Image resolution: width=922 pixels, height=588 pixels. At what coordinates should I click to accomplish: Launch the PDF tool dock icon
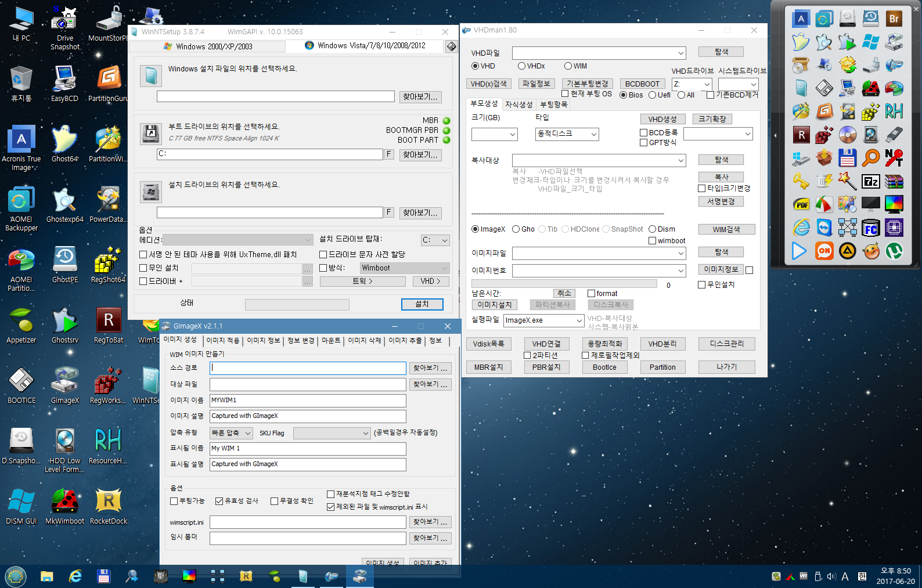tap(801, 204)
